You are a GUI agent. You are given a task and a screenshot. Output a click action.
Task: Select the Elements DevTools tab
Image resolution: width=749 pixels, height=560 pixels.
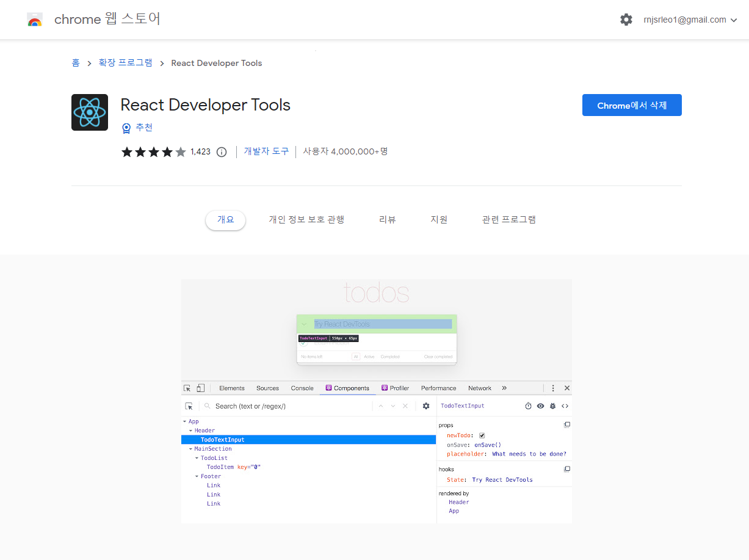point(232,388)
